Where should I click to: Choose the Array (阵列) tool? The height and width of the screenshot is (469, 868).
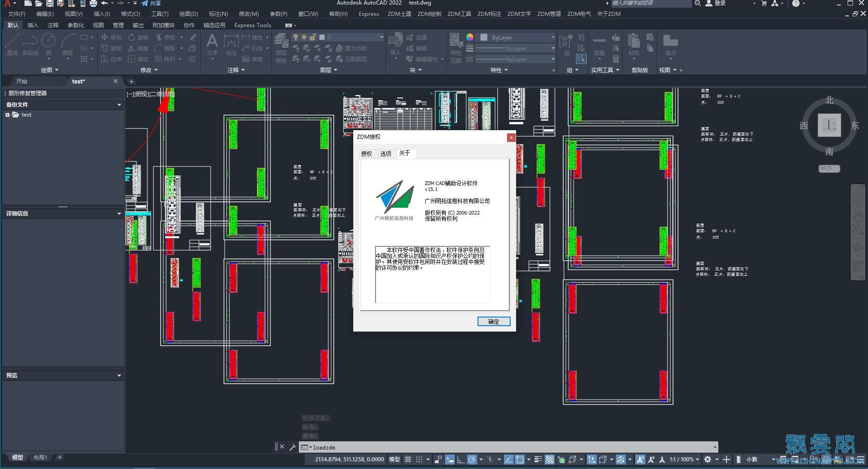point(165,59)
